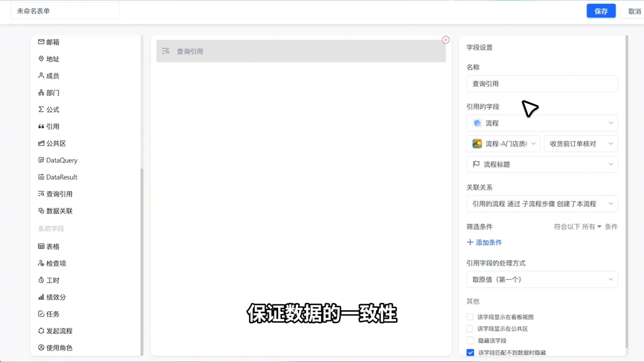Select the 发起流程 cycle icon
Screen dimensions: 644x362
[x=41, y=331]
